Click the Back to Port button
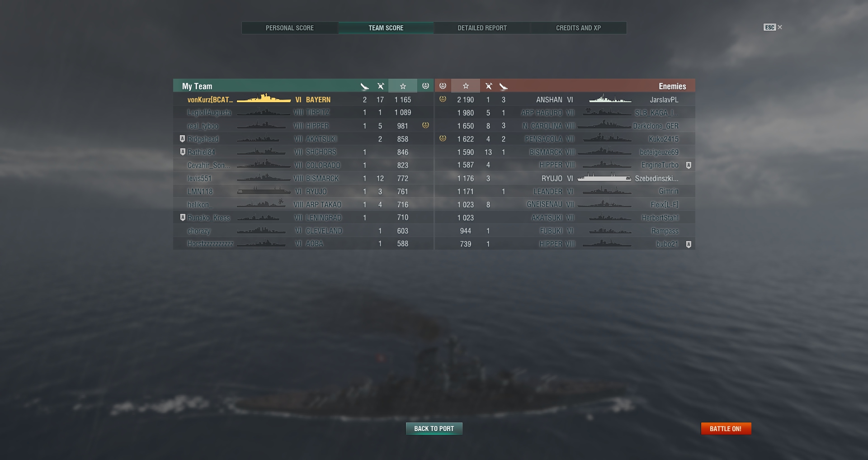The width and height of the screenshot is (868, 460). [x=434, y=428]
